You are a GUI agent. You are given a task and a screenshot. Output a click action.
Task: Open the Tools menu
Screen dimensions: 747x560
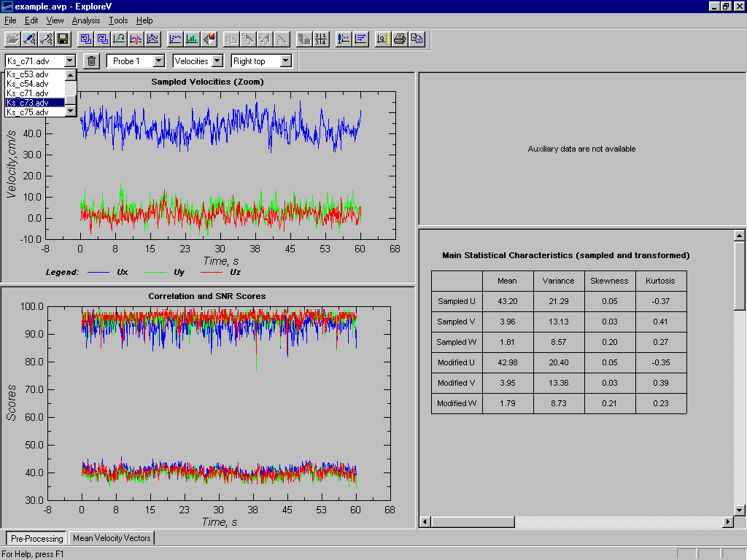(118, 20)
